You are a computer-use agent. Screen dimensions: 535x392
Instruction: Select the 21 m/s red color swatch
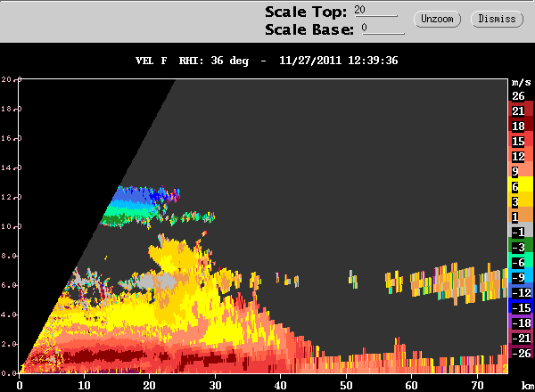tap(521, 110)
